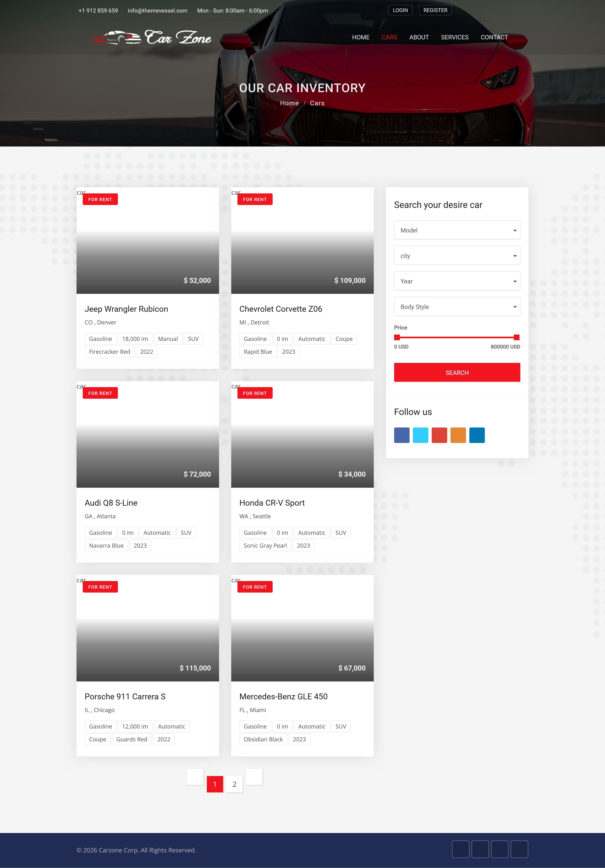Viewport: 605px width, 868px height.
Task: Click the Car Zone logo
Action: tap(151, 37)
